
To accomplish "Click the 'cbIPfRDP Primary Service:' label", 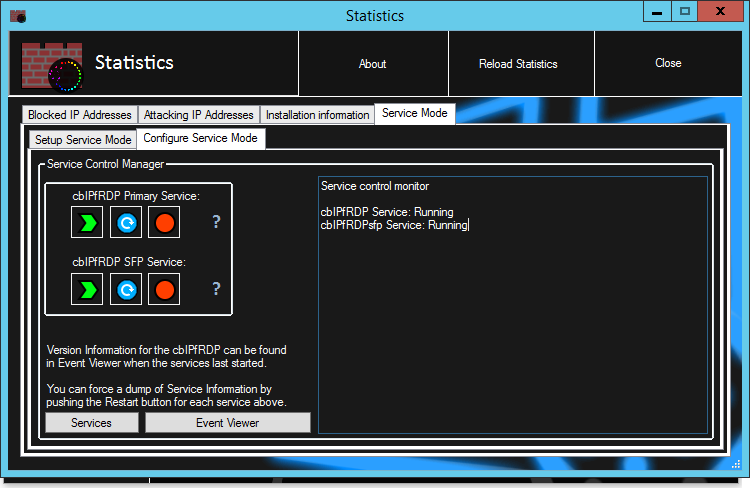I will click(x=136, y=196).
